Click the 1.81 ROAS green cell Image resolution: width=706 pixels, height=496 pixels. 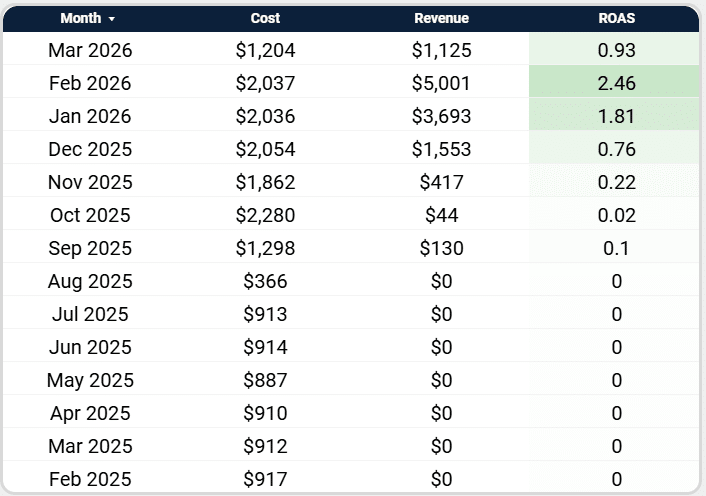click(616, 116)
